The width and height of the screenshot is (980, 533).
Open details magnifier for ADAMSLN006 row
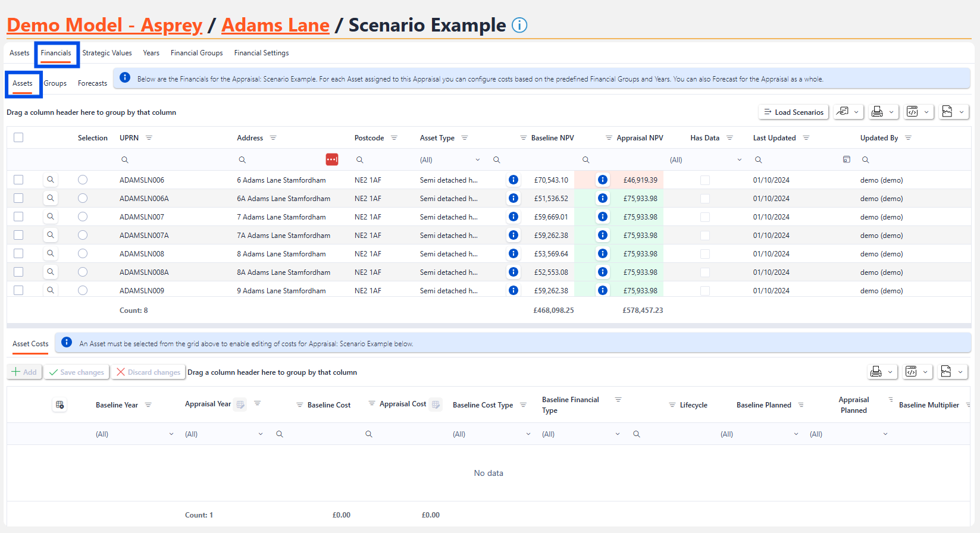click(x=51, y=180)
